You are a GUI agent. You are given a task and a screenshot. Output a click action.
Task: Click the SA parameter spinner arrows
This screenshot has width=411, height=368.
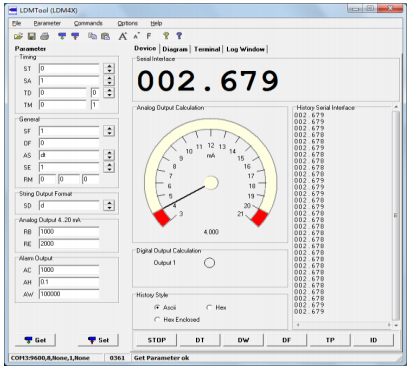click(x=109, y=81)
